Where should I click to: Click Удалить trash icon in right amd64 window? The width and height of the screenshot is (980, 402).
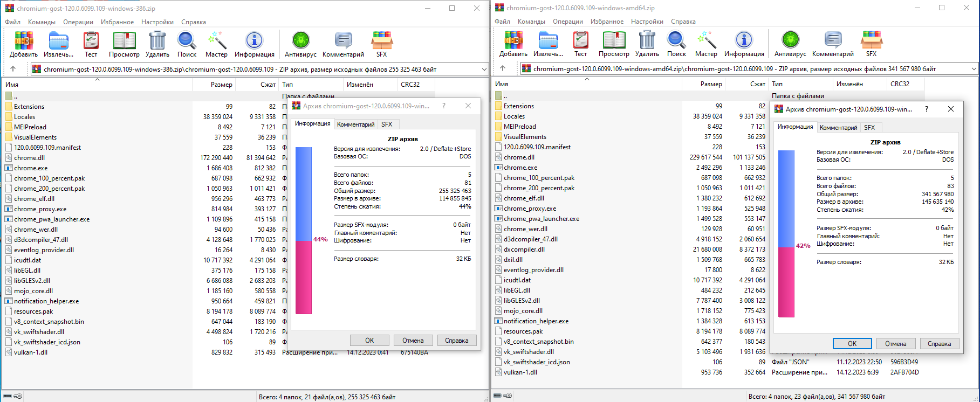(647, 44)
